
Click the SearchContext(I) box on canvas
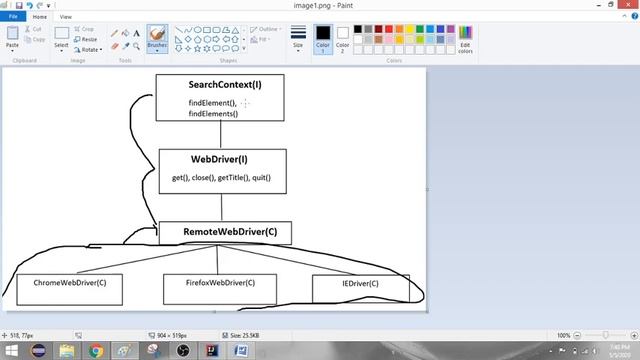(x=220, y=98)
